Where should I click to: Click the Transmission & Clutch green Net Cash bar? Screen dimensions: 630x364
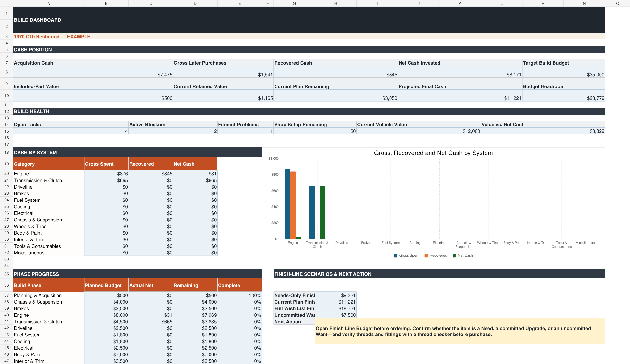pyautogui.click(x=323, y=212)
